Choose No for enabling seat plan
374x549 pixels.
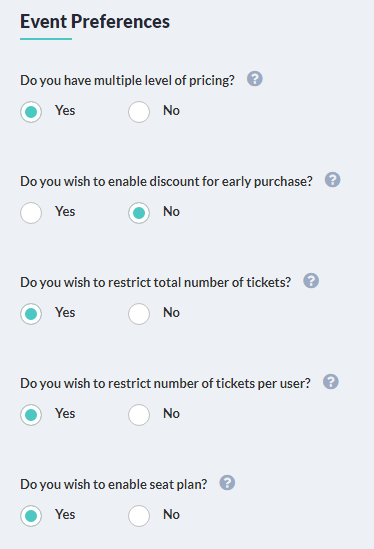tap(139, 516)
